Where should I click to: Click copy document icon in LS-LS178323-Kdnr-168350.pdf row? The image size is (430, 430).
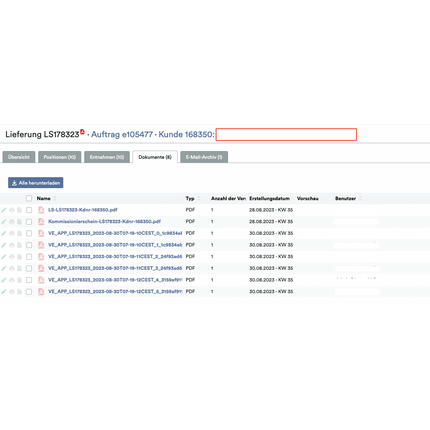(19, 210)
